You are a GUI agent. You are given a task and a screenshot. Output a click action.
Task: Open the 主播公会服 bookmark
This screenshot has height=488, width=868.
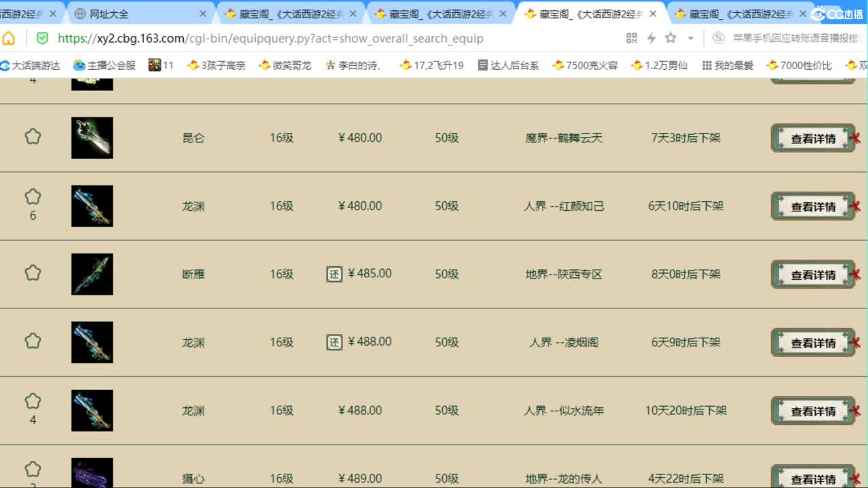(104, 65)
